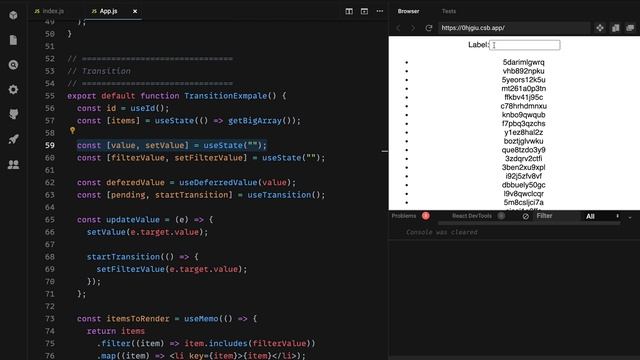Click the preview URL address bar
This screenshot has height=360, width=640.
pyautogui.click(x=514, y=28)
